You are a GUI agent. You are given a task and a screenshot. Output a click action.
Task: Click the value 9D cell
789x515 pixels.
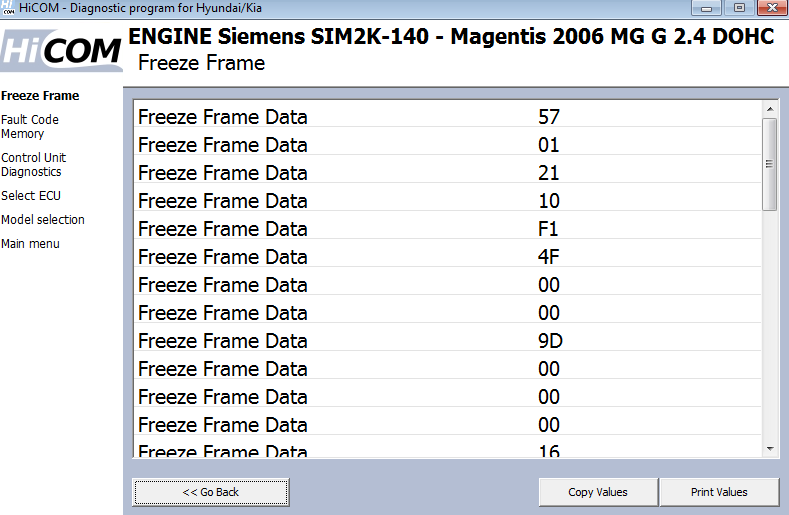click(x=550, y=341)
